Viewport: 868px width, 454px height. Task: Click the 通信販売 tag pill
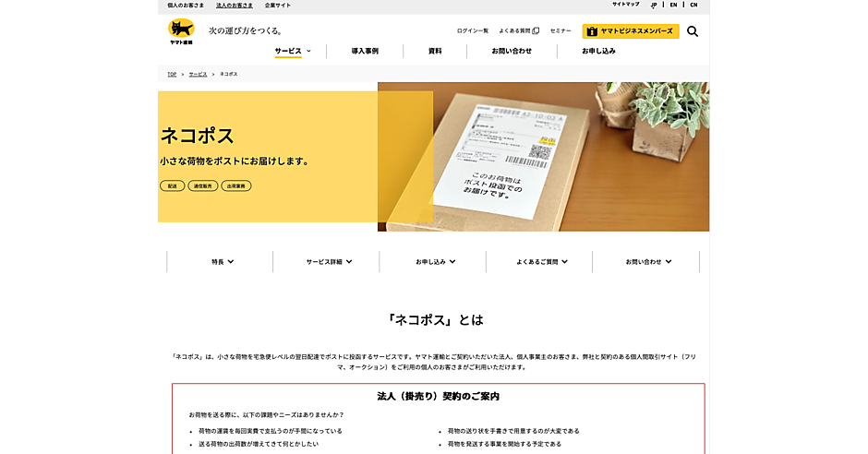[202, 185]
